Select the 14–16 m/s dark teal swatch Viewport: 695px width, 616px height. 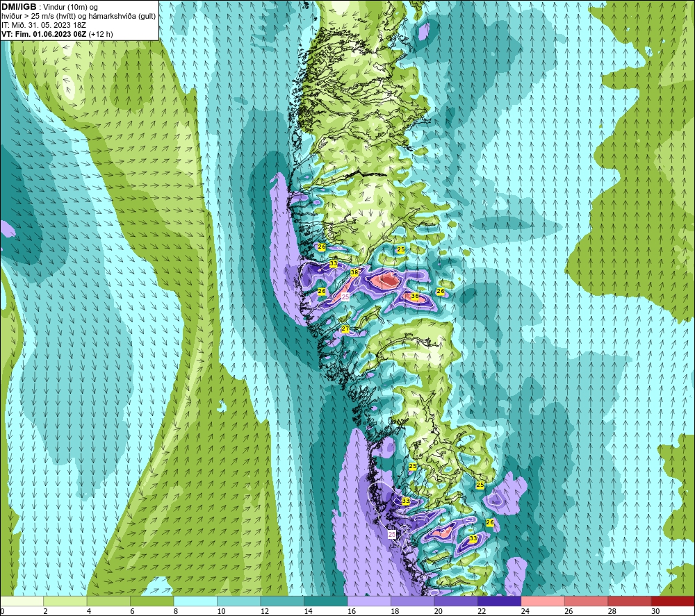[326, 601]
